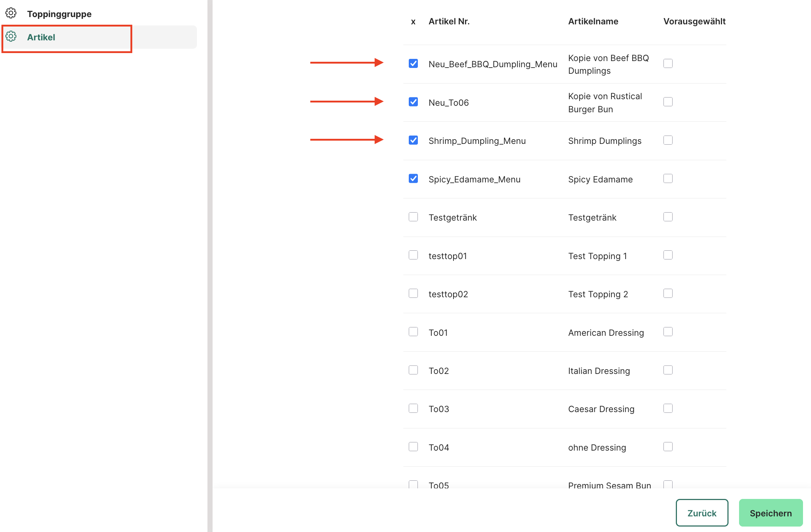Image resolution: width=811 pixels, height=532 pixels.
Task: Deselect the Neu_To06 article checkbox
Action: (413, 102)
